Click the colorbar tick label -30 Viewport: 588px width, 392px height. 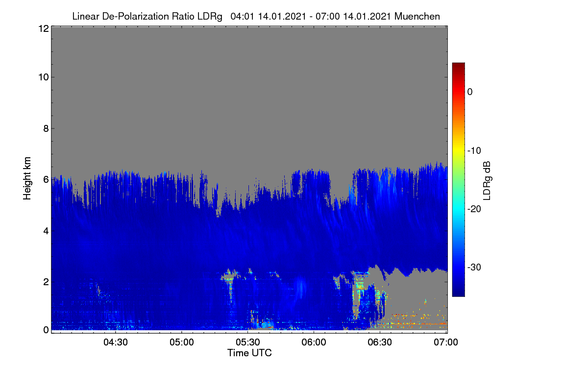[473, 267]
